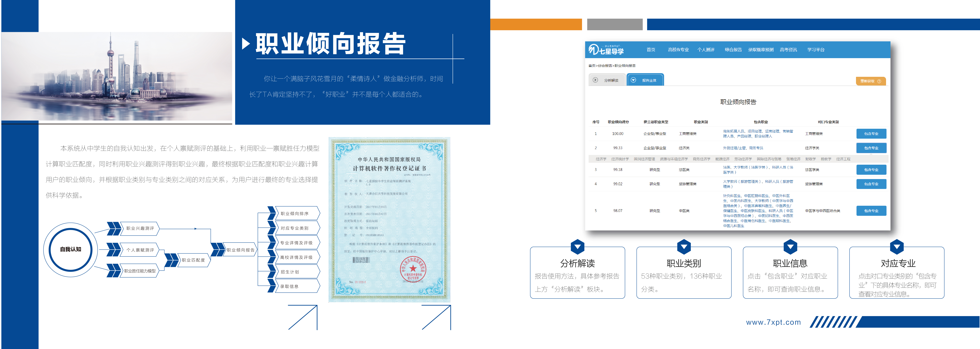Open 商务拓展人员 occupations link in row 1
This screenshot has height=349, width=980.
pyautogui.click(x=758, y=134)
